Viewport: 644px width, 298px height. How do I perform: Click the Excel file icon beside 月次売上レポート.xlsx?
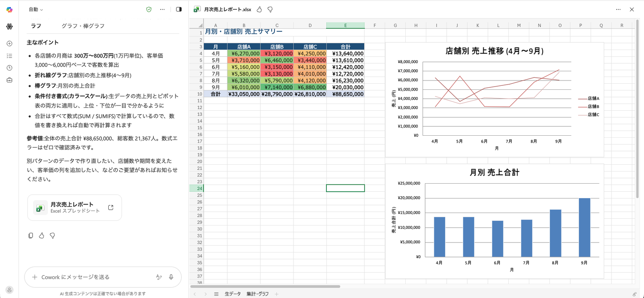click(197, 9)
